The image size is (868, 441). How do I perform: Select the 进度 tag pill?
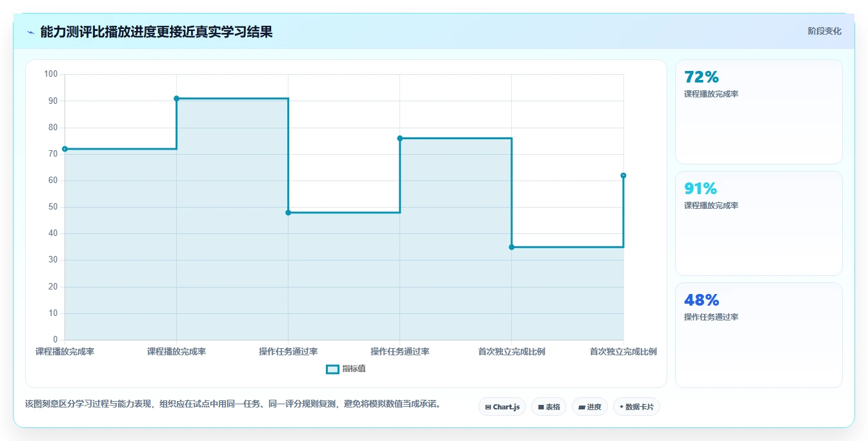pyautogui.click(x=590, y=407)
